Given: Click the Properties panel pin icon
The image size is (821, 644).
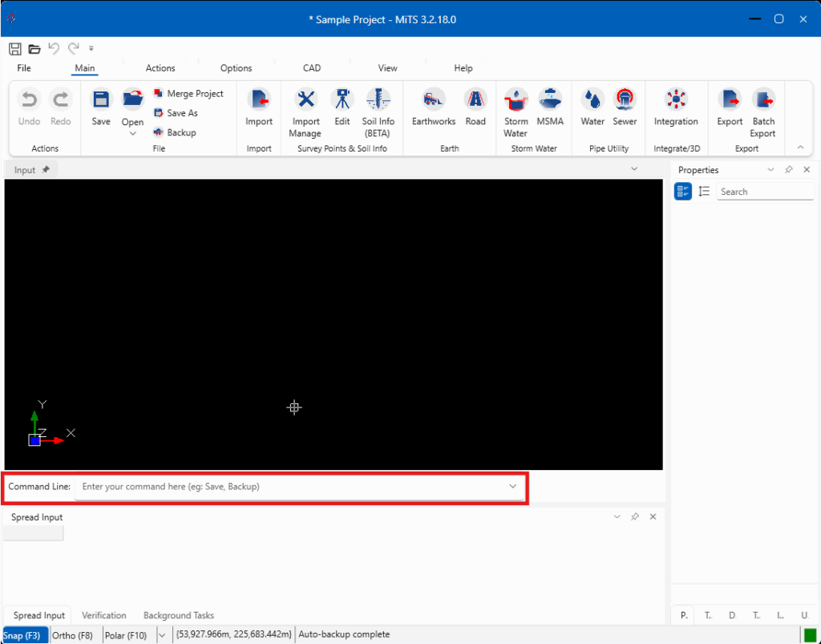Looking at the screenshot, I should [789, 170].
